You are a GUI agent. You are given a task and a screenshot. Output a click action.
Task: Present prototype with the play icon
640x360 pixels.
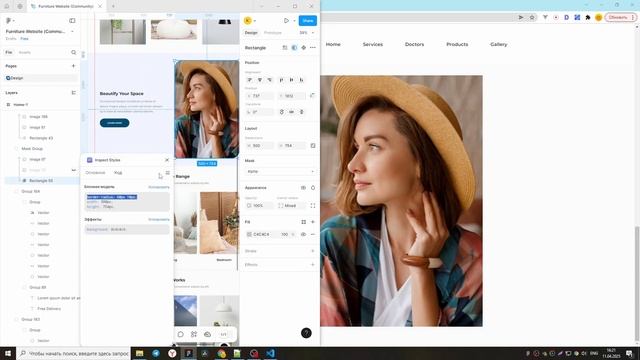[x=287, y=20]
